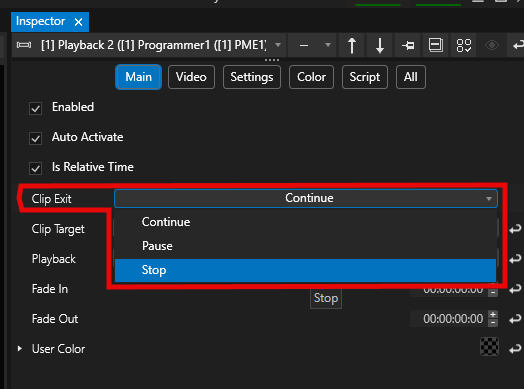Screen dimensions: 524x389
Task: Click the up arrow navigation icon
Action: pyautogui.click(x=352, y=45)
